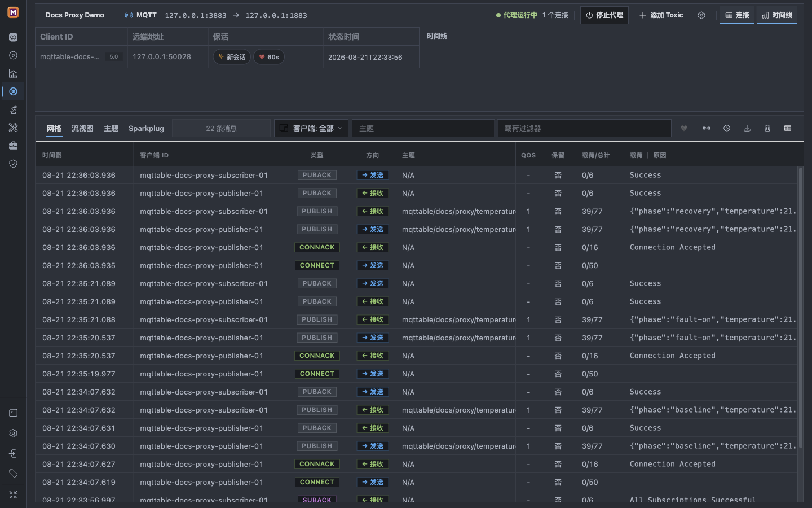Image resolution: width=812 pixels, height=508 pixels.
Task: Click the 类型 column header
Action: 317,155
